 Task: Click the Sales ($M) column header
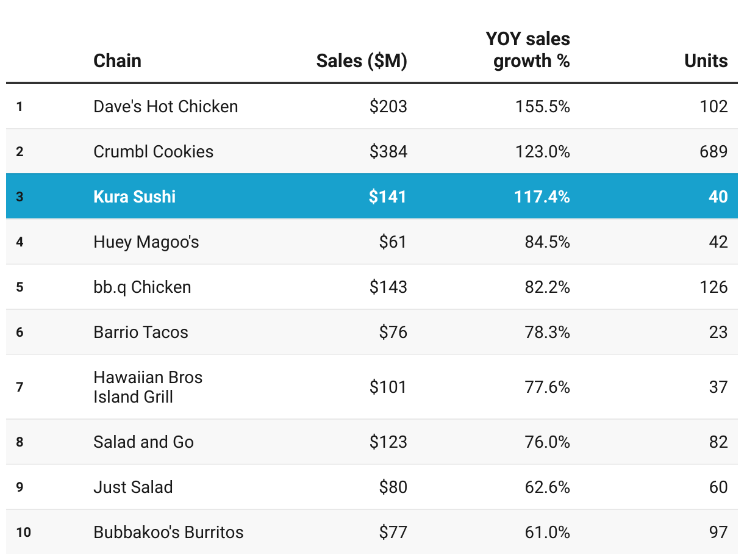[x=361, y=61]
